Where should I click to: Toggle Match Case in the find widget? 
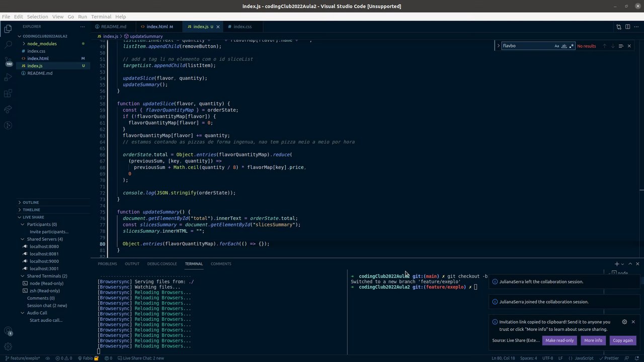tap(557, 46)
